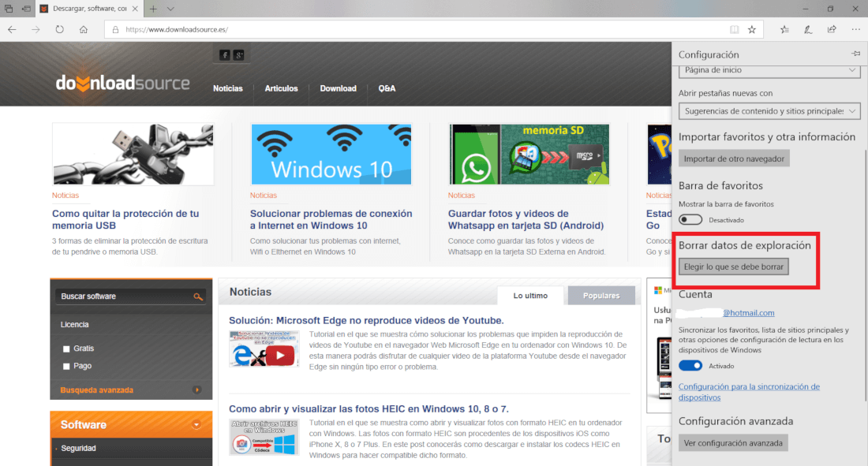Show tab previews with the chevron
The image size is (868, 466).
pos(170,9)
